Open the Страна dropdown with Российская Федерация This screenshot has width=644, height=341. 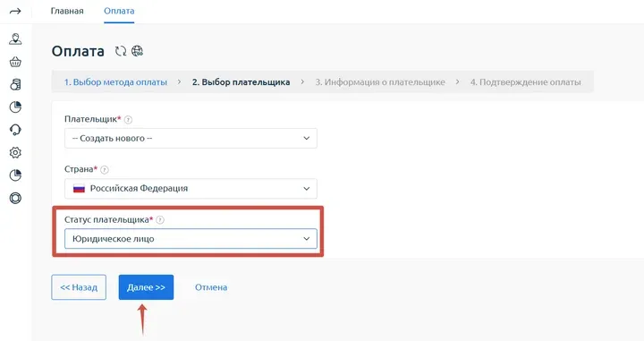point(191,189)
